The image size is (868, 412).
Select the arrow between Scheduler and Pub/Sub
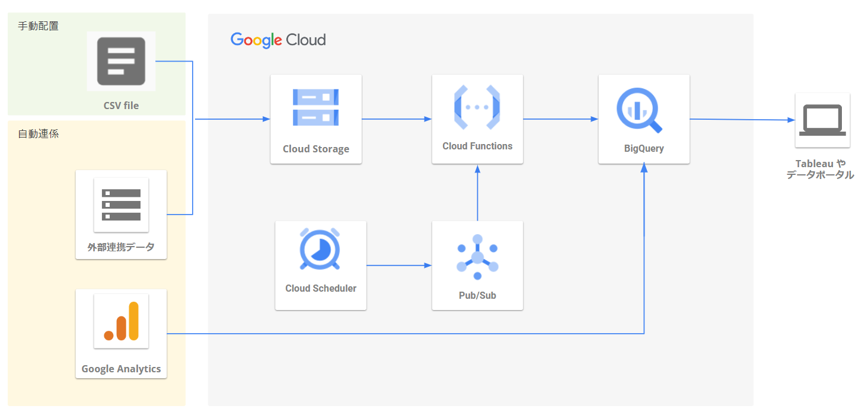399,265
